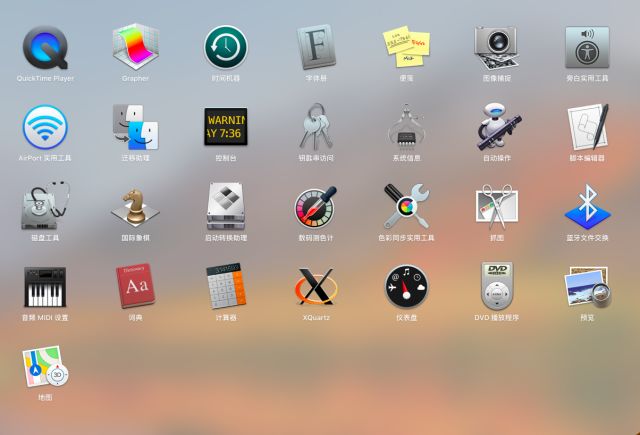Open System Information chip icon
Image resolution: width=640 pixels, height=435 pixels.
(406, 127)
